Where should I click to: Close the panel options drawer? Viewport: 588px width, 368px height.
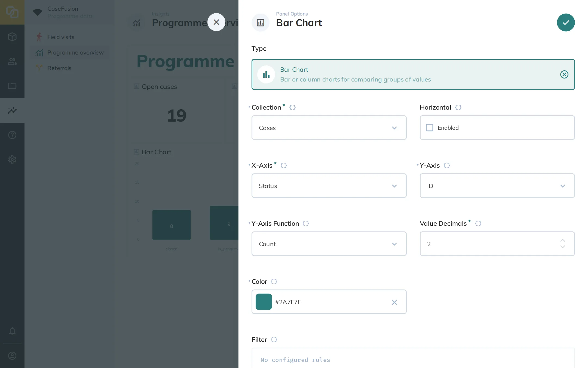click(x=216, y=22)
